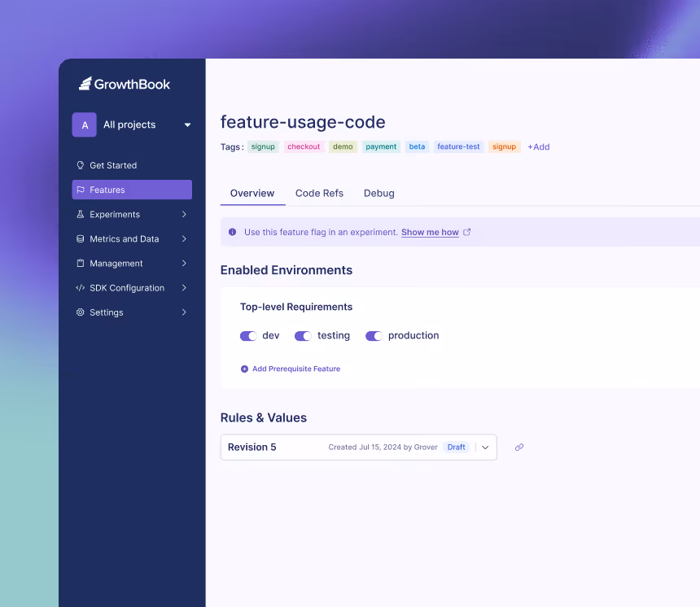Copy link using the chain icon near Revision 5
The image size is (700, 607).
coord(519,447)
